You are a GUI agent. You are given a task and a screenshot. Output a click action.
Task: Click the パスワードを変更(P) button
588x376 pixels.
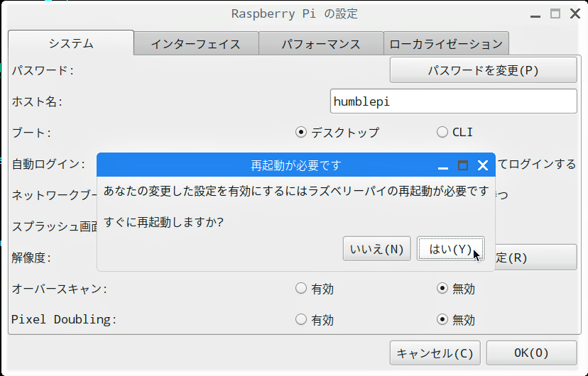tap(484, 70)
